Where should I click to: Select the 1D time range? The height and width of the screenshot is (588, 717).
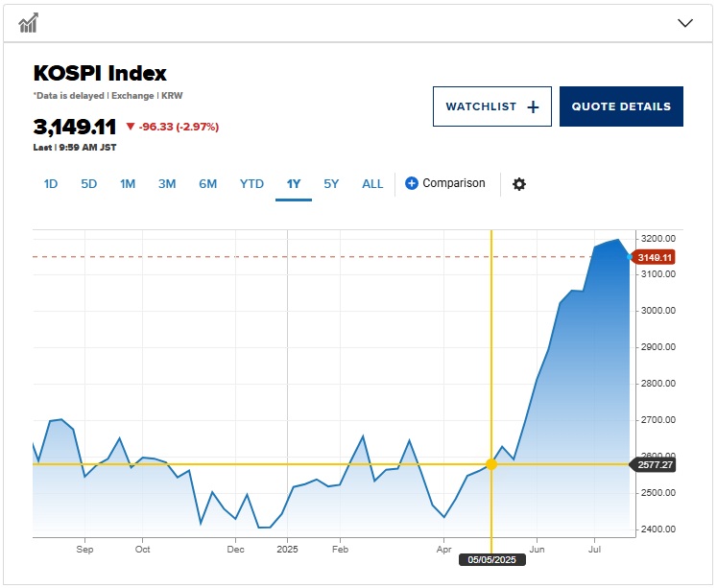[51, 183]
